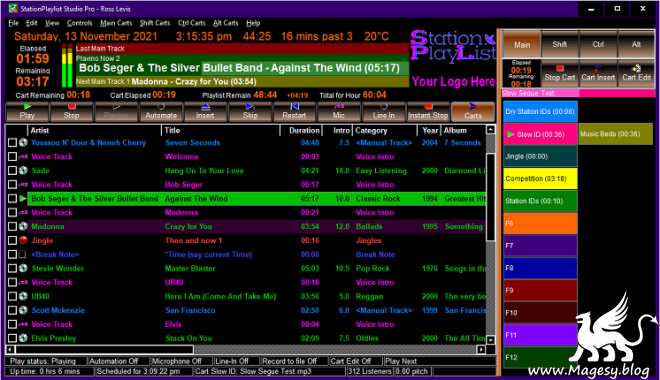Click the disc icon beside Madonna row
Image resolution: width=660 pixels, height=380 pixels.
[x=23, y=226]
